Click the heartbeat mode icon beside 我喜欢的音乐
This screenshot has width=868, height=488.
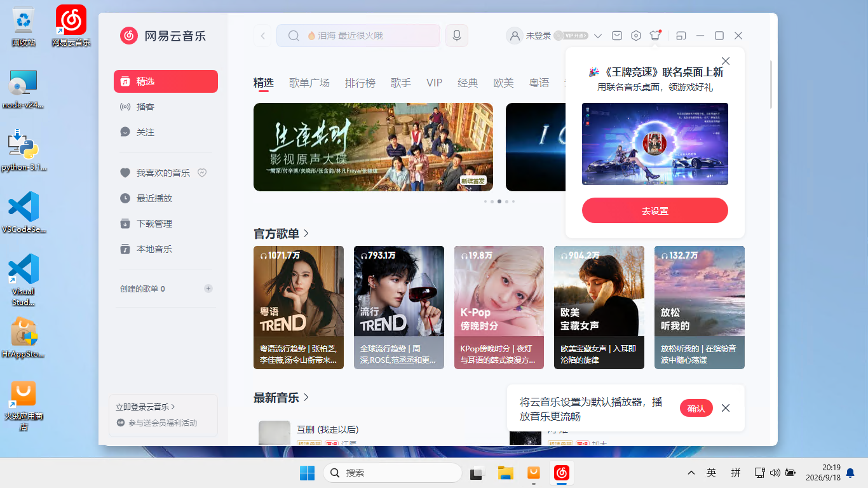click(202, 173)
